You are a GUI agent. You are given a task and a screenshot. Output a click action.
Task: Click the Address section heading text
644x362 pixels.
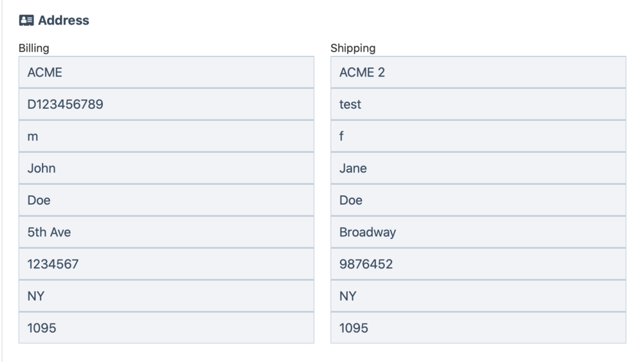(63, 21)
